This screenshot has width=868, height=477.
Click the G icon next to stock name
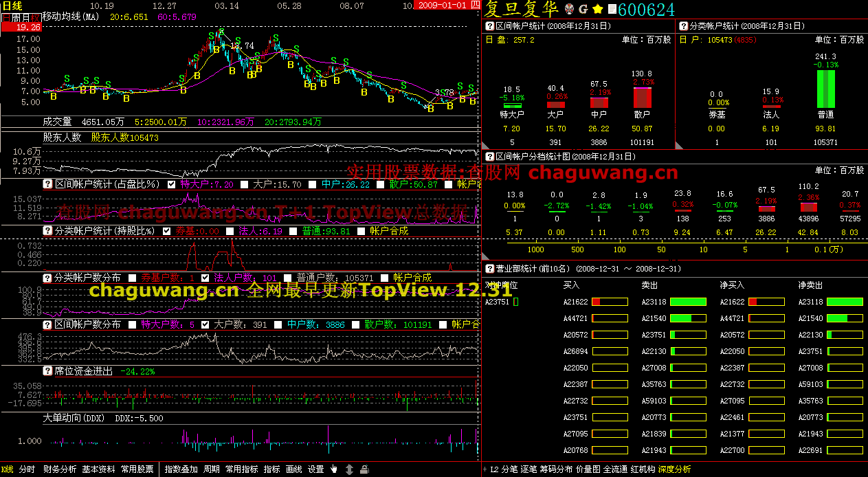pos(583,9)
